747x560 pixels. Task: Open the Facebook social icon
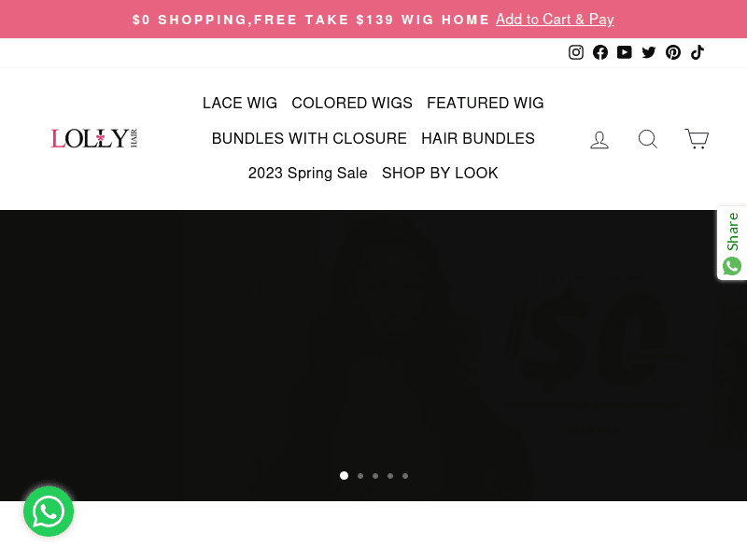click(599, 52)
